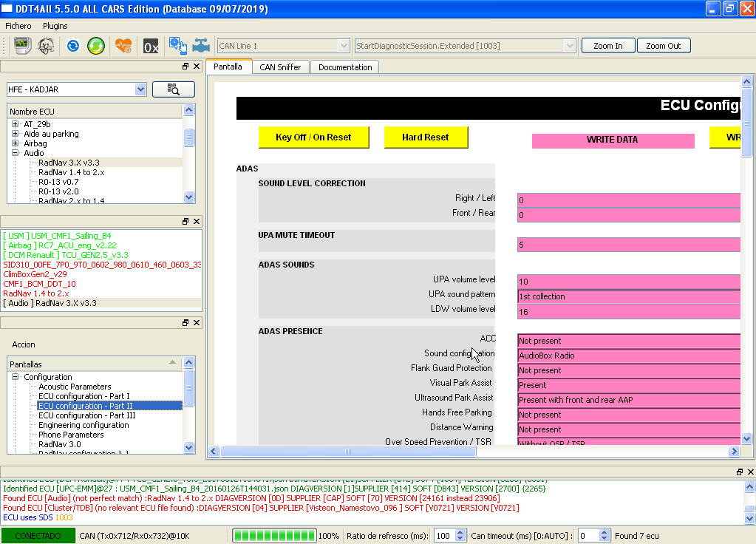Viewport: 756px width, 544px height.
Task: Click the pink WRITE DATA button
Action: (613, 140)
